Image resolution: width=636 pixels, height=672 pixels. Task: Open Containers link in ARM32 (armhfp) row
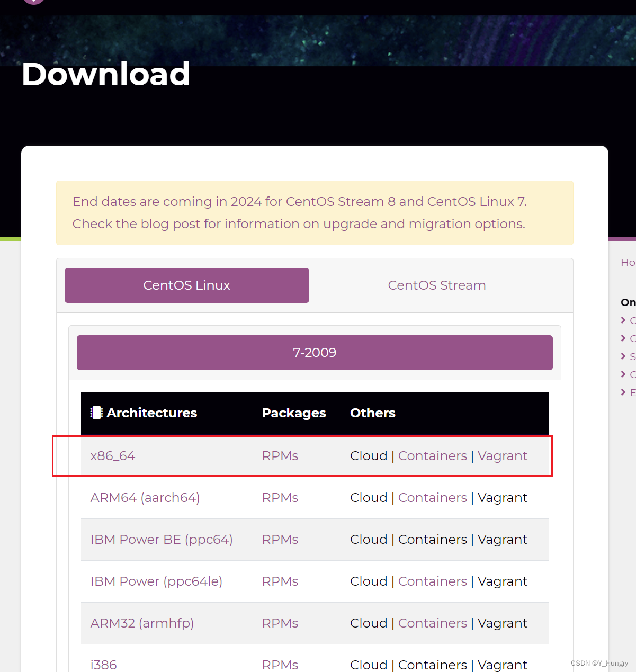pyautogui.click(x=433, y=623)
